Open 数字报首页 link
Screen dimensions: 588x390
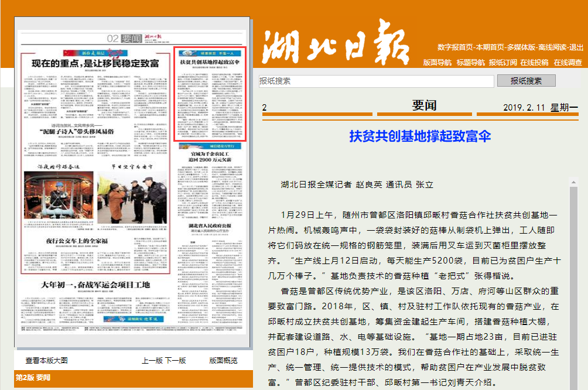(x=455, y=47)
